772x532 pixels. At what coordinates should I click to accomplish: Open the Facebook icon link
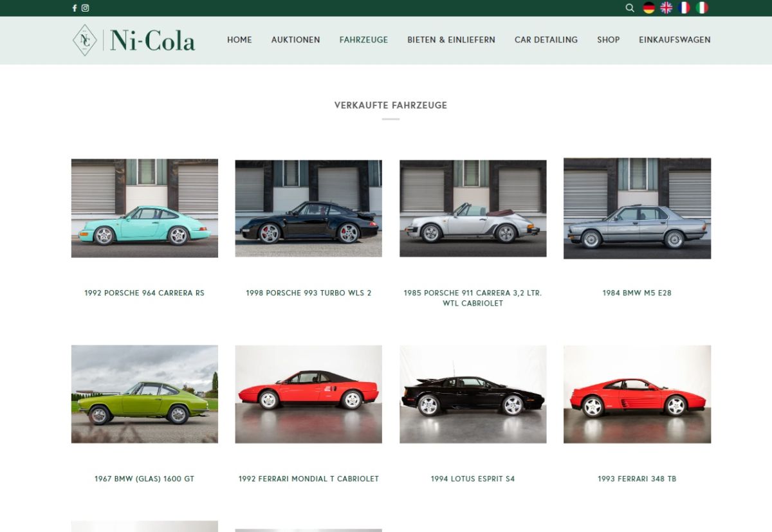[75, 8]
